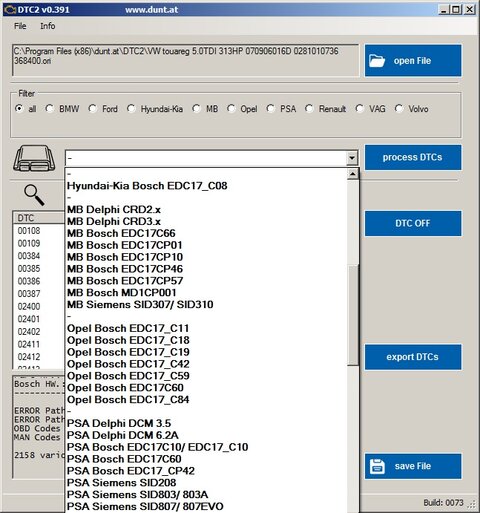The width and height of the screenshot is (480, 513).
Task: Select DTC row 02402
Action: [x=38, y=332]
